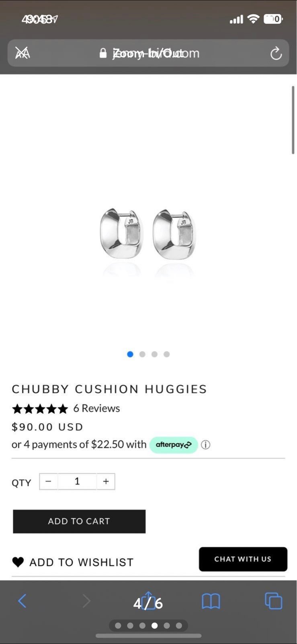The image size is (297, 644).
Task: Tap the ADD TO CART button
Action: point(79,521)
